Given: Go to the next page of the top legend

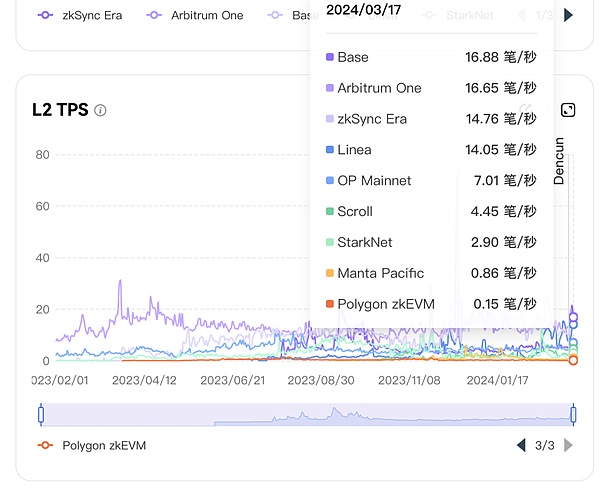Looking at the screenshot, I should click(568, 15).
